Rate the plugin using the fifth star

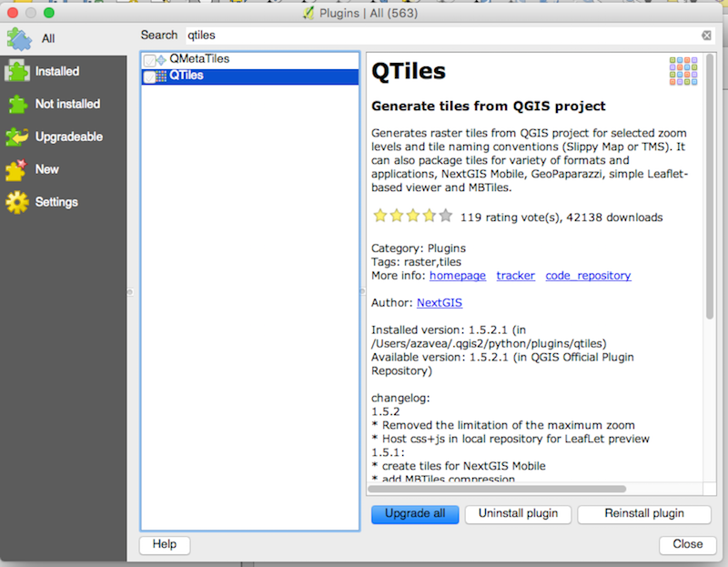445,217
